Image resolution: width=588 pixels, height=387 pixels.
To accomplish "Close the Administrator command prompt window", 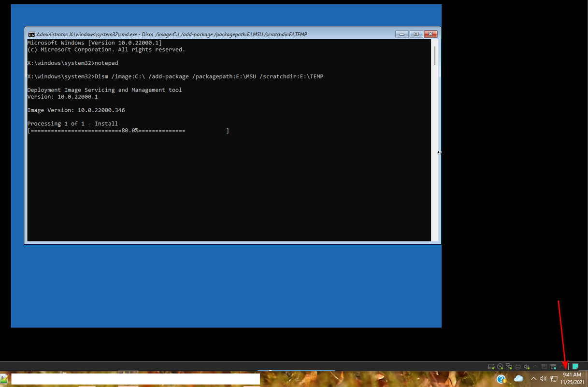I will point(430,34).
